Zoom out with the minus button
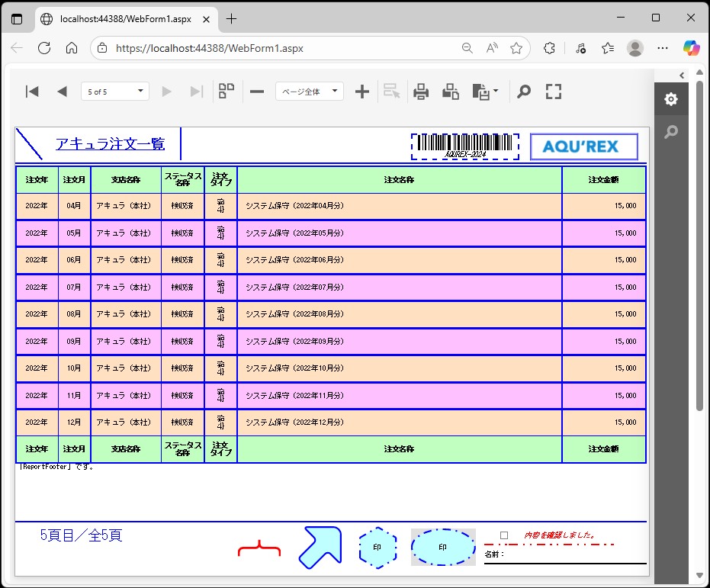The image size is (710, 588). (x=257, y=92)
